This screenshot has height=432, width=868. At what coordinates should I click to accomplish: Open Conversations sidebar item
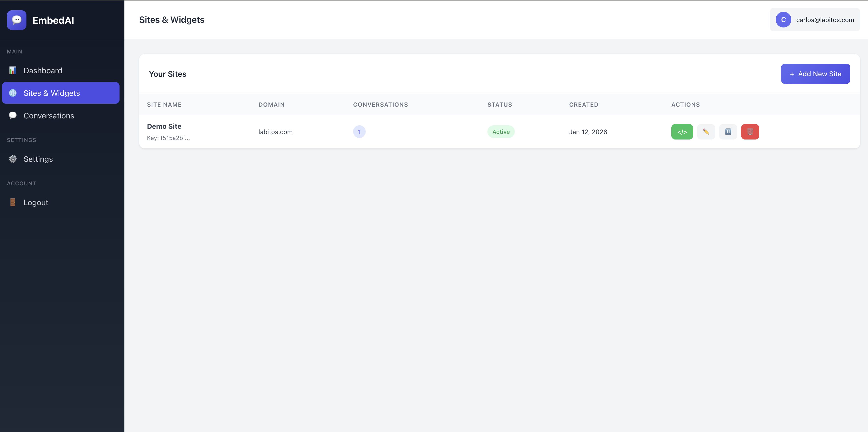[x=49, y=116]
